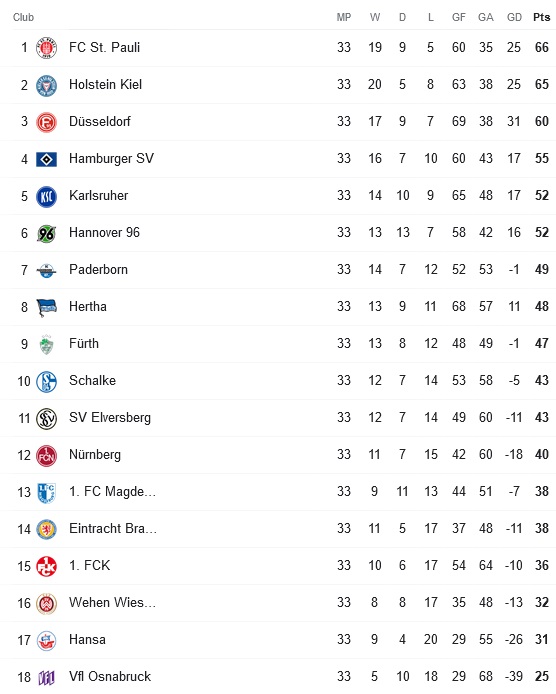Viewport: 556px width, 694px height.
Task: Open the SV Elversberg team link
Action: 110,417
